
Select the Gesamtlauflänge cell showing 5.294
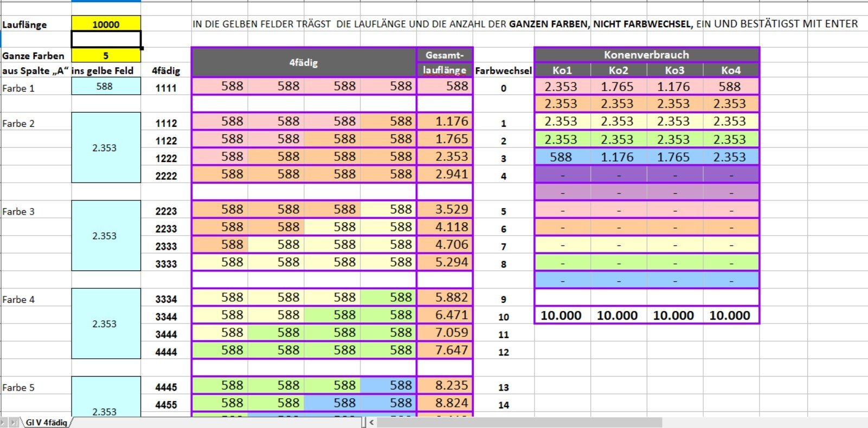click(x=445, y=262)
